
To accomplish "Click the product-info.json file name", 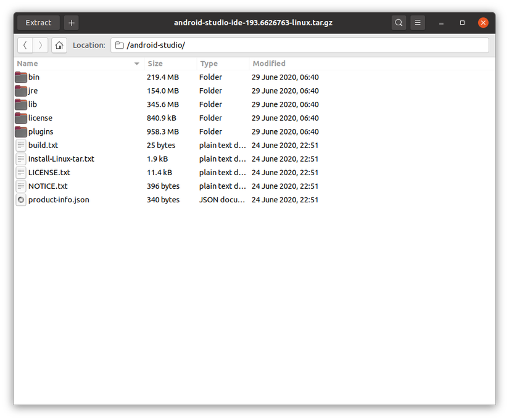I will 59,200.
